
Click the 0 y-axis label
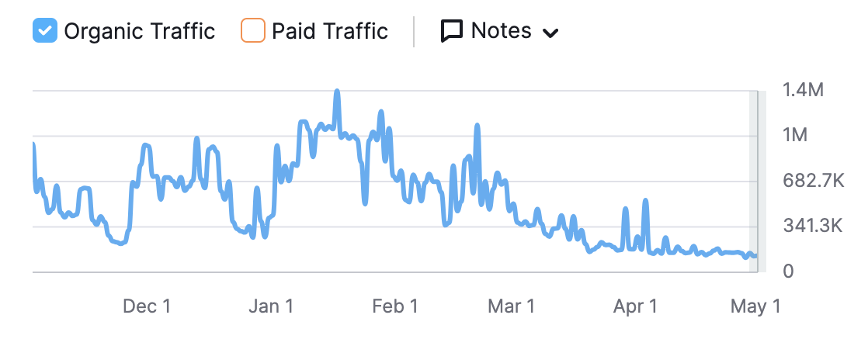click(788, 272)
